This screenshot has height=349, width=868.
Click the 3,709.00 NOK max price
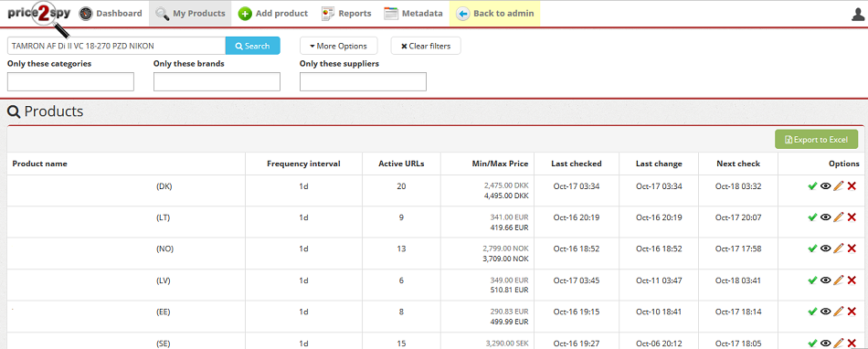(x=506, y=259)
